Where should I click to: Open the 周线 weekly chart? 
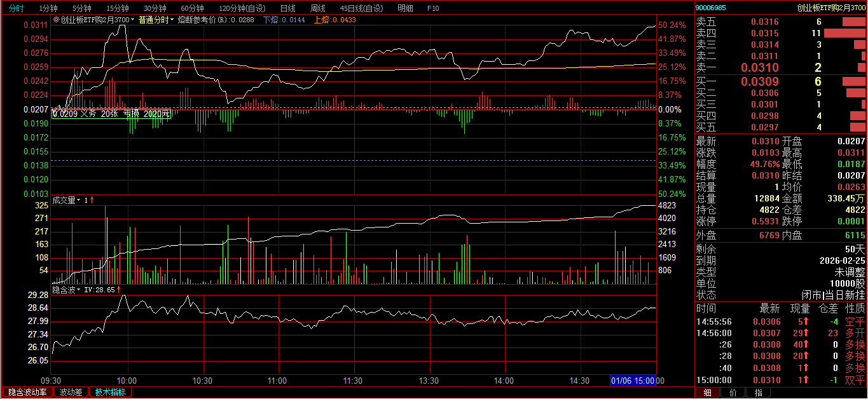coord(317,8)
